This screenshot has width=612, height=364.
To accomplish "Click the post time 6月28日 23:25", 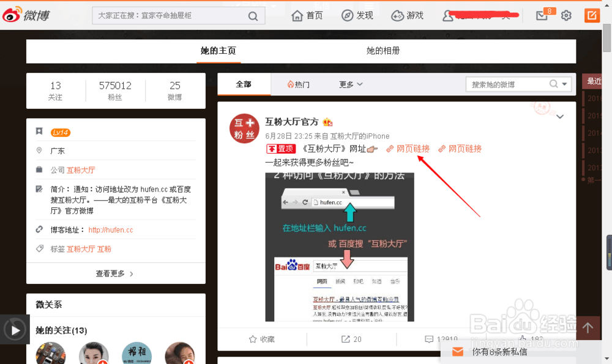I will coord(289,136).
